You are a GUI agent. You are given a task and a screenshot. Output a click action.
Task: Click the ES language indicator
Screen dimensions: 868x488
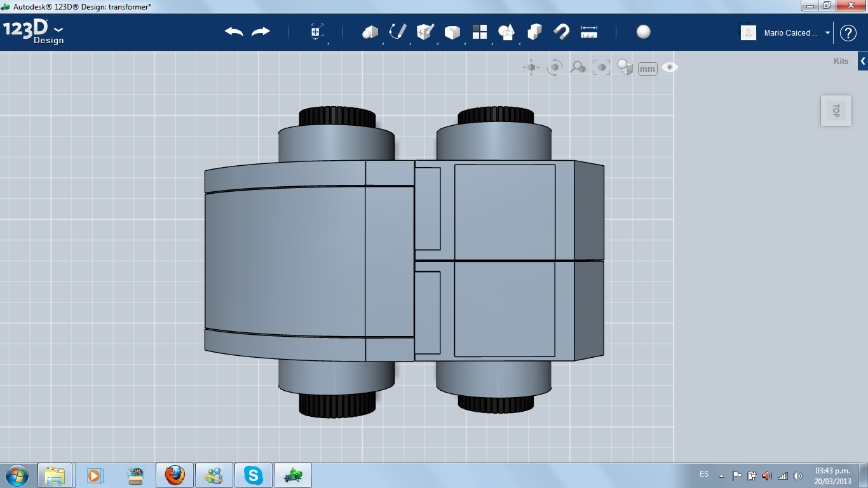704,474
